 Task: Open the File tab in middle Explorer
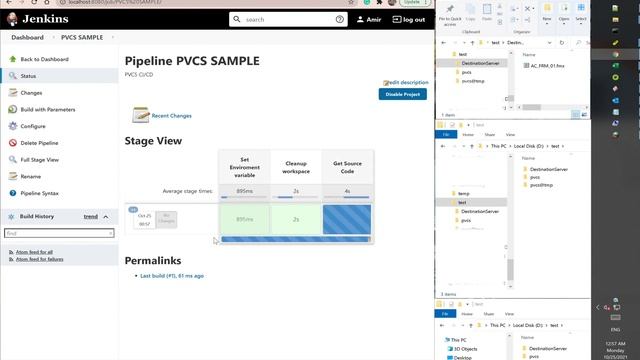click(446, 134)
